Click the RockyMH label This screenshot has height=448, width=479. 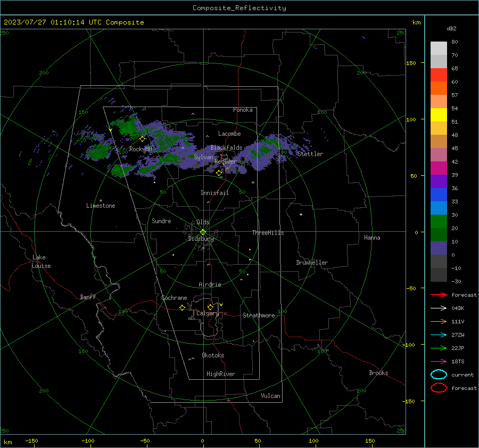(x=141, y=149)
